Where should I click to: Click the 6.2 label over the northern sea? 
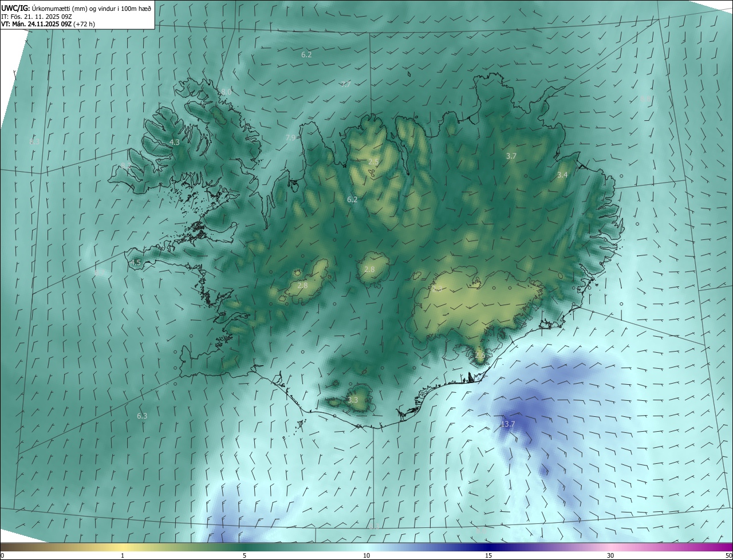pyautogui.click(x=306, y=54)
